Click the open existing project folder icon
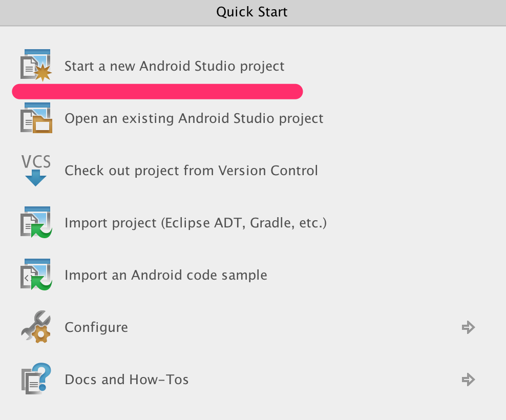 [36, 118]
